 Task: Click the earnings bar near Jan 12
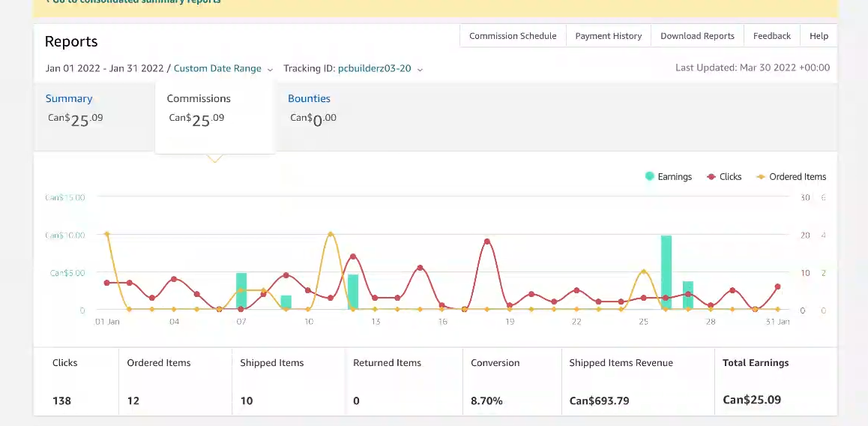(352, 292)
